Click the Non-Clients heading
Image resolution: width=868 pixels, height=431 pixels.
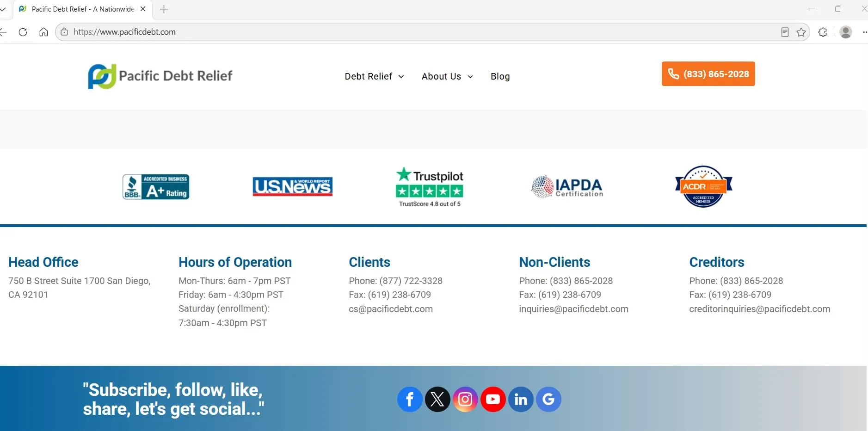[554, 262]
